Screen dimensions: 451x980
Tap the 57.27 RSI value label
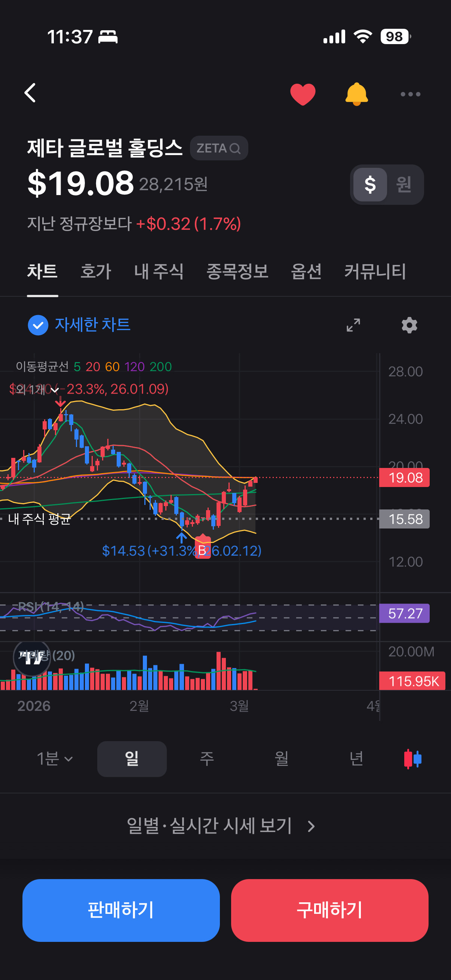click(x=404, y=613)
